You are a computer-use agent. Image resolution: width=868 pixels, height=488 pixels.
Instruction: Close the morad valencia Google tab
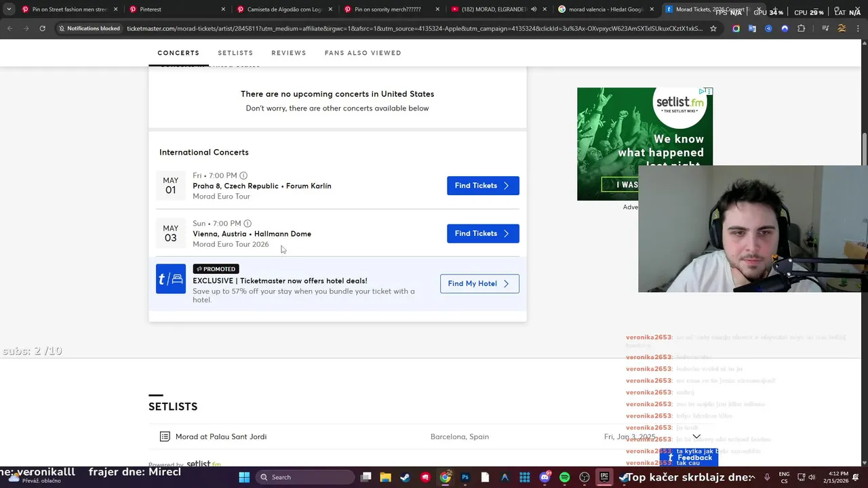(x=652, y=9)
